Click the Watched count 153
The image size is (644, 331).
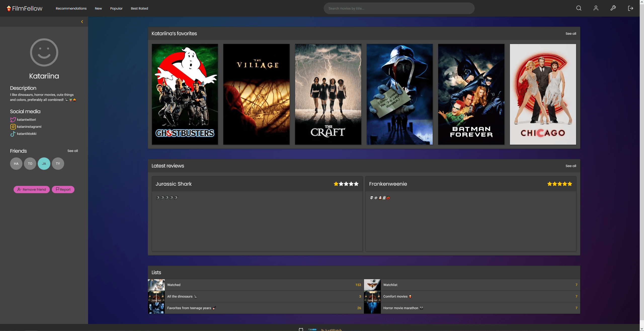point(358,285)
